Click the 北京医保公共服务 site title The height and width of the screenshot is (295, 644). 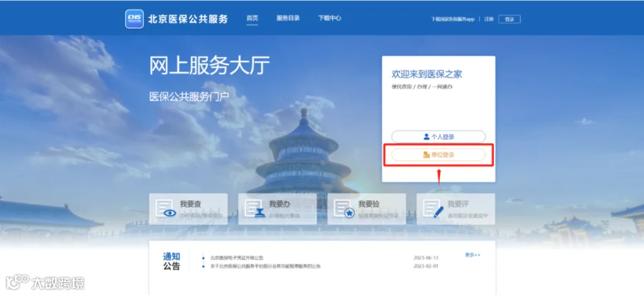(188, 19)
